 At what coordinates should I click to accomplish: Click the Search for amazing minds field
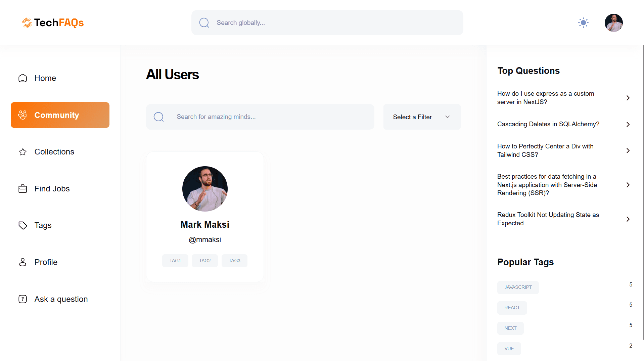(269, 117)
